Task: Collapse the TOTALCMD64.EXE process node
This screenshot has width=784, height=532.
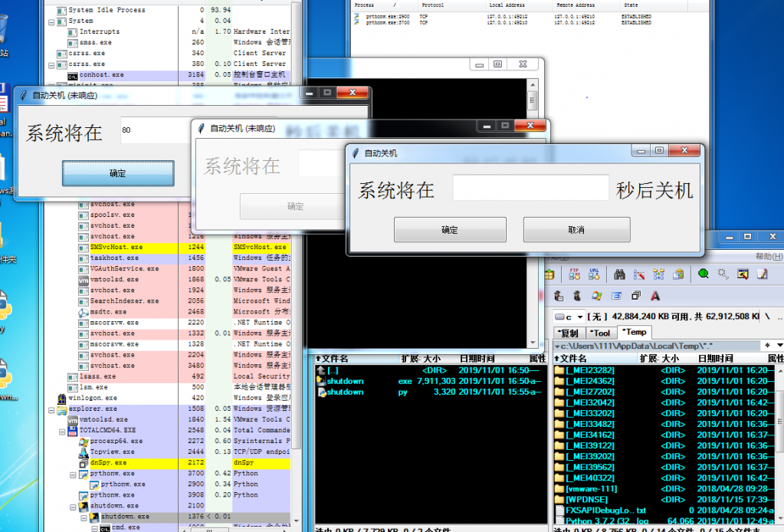Action: point(62,431)
